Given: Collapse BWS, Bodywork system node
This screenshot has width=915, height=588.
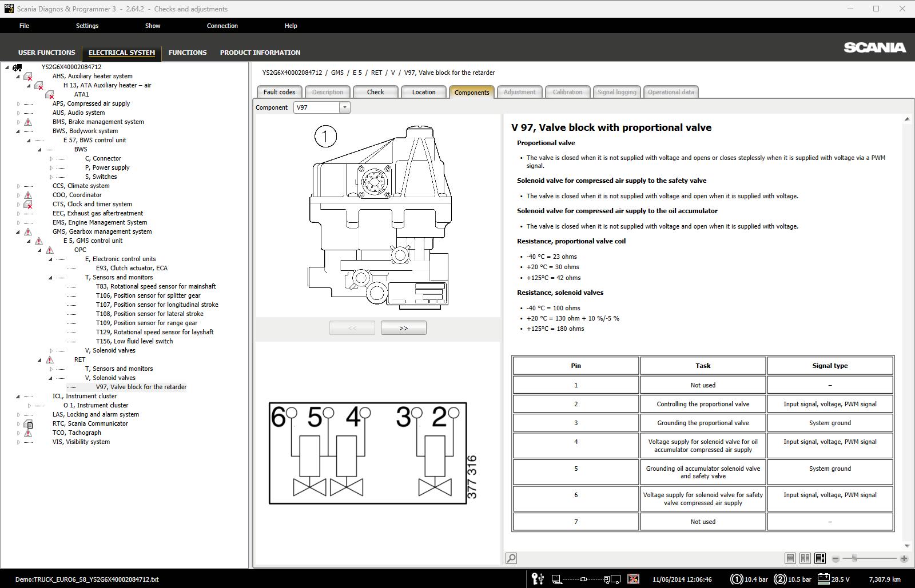Looking at the screenshot, I should [x=18, y=131].
